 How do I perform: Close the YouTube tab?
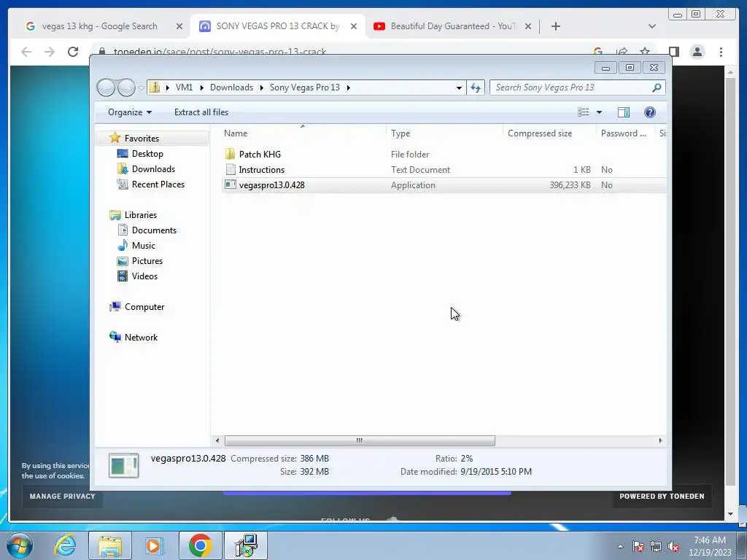tap(528, 26)
